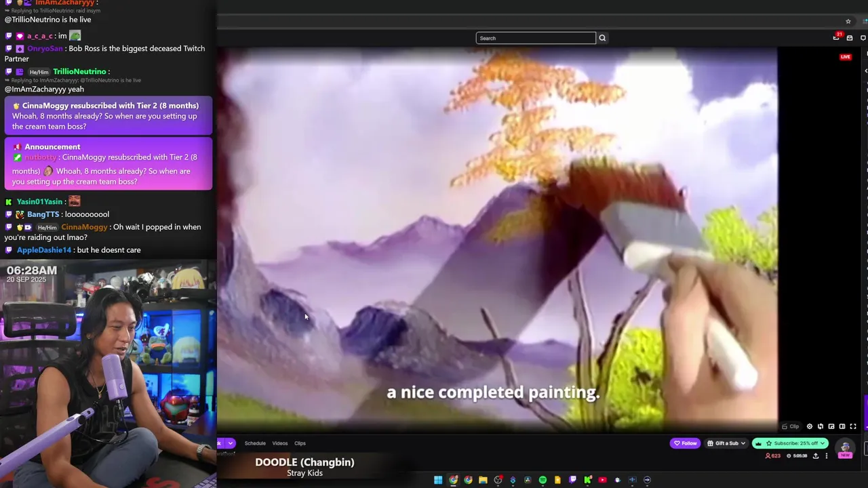Open the Windows Start menu
Image resolution: width=868 pixels, height=488 pixels.
438,480
